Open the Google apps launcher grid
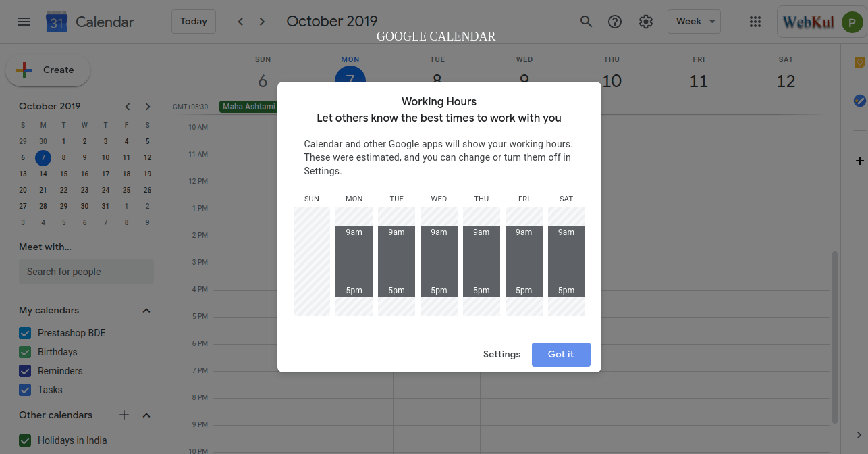 click(755, 21)
